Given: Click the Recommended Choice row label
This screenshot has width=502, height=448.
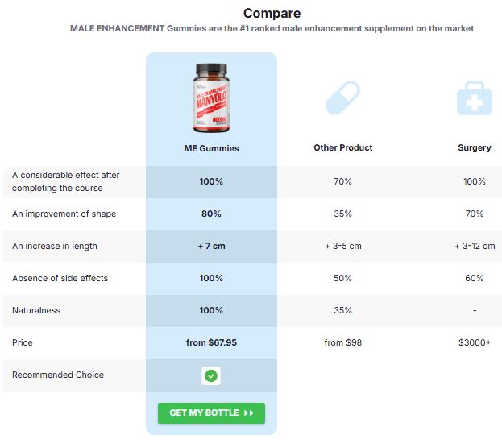Looking at the screenshot, I should pos(58,375).
